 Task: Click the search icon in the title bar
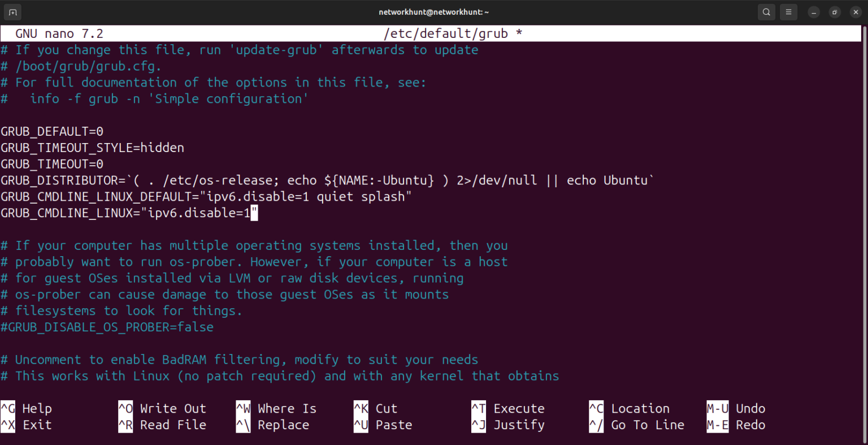[766, 11]
